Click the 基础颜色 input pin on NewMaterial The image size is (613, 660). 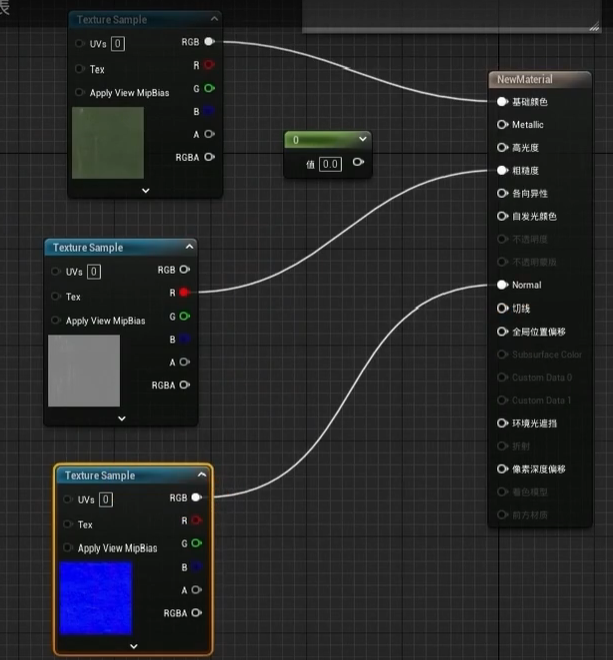502,101
